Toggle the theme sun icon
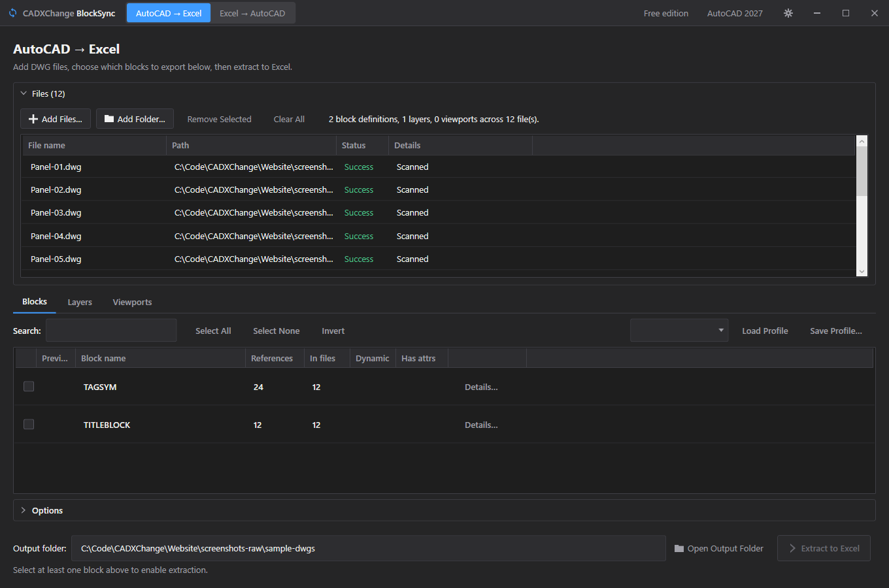 pos(788,13)
